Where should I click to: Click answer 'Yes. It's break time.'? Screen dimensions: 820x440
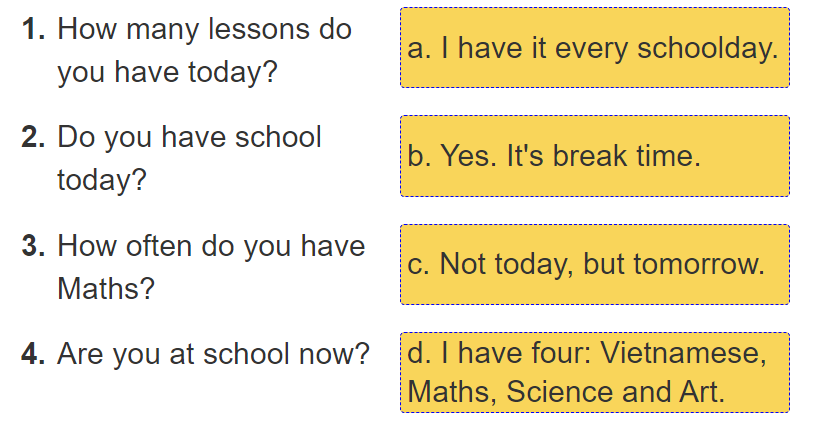coord(594,156)
